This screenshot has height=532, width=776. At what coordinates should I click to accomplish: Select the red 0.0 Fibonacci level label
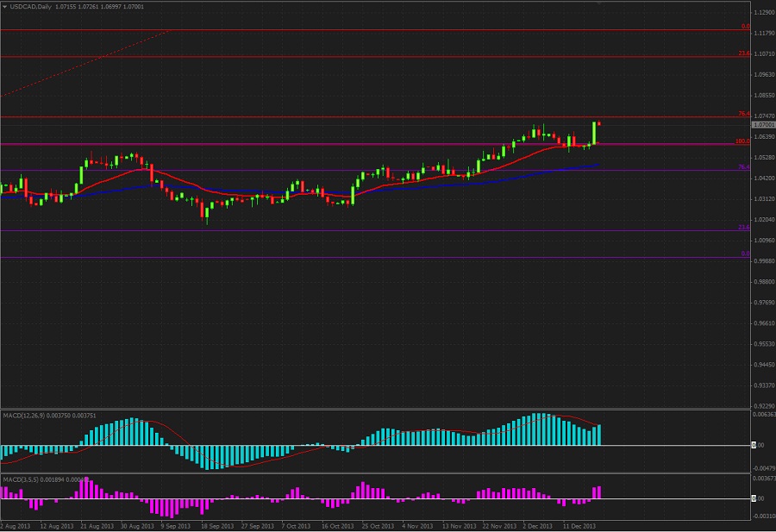(744, 27)
